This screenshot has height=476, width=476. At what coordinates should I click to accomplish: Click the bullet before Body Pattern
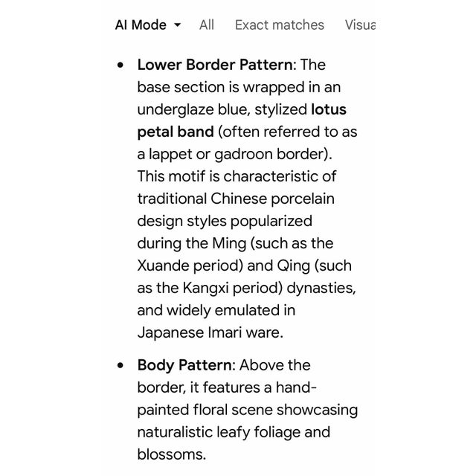(x=120, y=365)
